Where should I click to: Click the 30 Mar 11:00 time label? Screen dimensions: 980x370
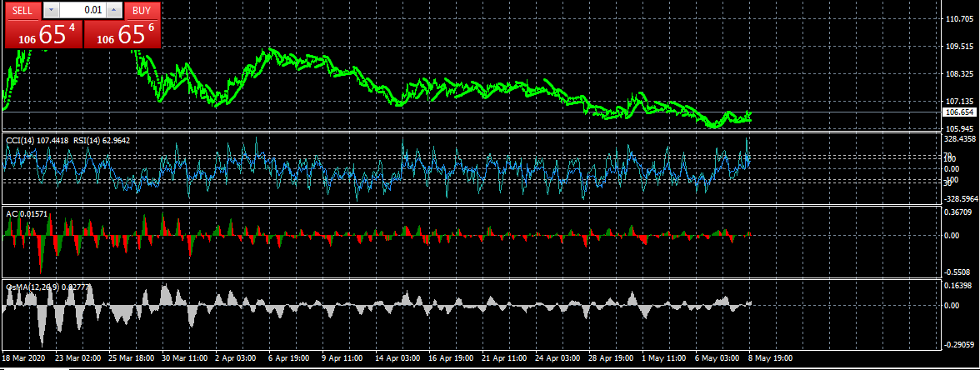pyautogui.click(x=185, y=358)
